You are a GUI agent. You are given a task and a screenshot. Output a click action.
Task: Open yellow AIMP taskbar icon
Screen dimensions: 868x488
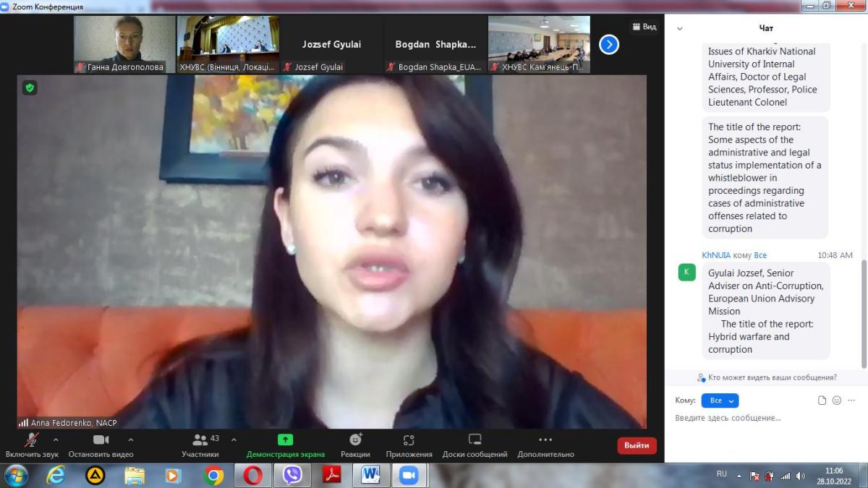[x=95, y=475]
